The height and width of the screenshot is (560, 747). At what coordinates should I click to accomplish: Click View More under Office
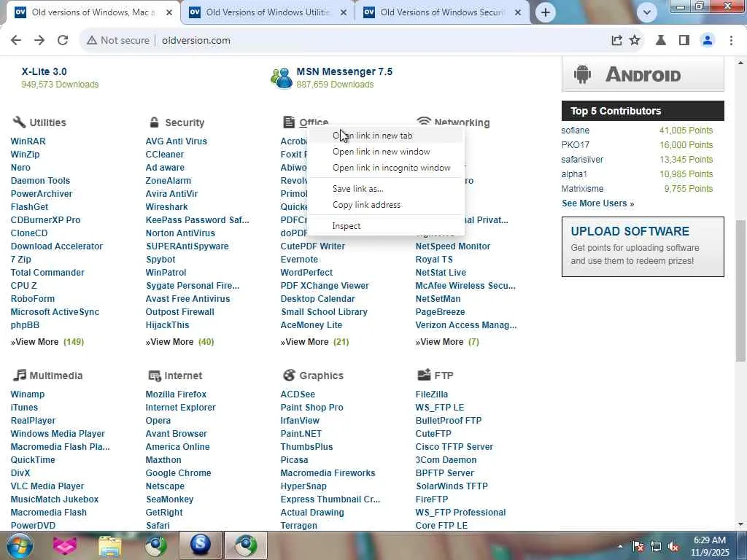314,342
